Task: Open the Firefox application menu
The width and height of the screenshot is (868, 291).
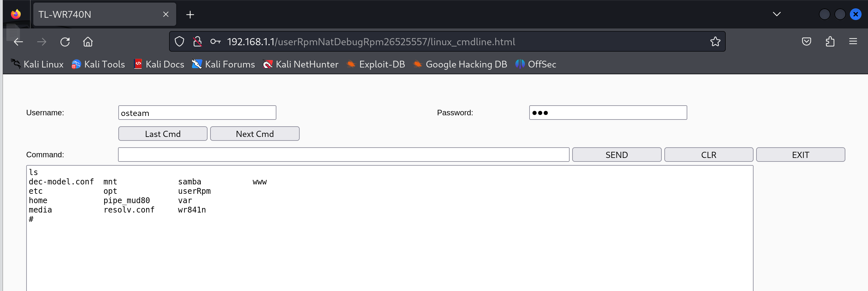Action: 853,42
